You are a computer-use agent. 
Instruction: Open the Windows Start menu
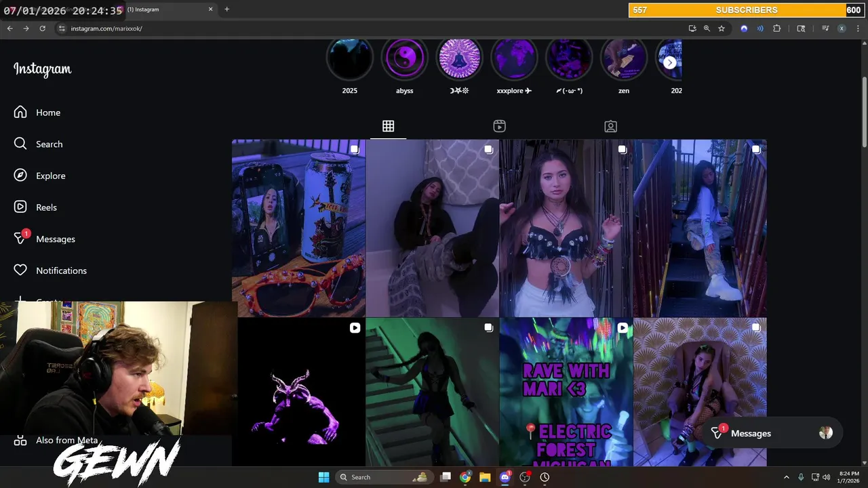coord(323,477)
